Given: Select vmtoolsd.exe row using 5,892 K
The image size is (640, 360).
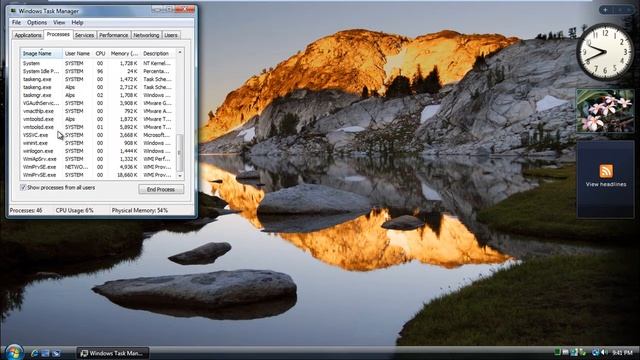Looking at the screenshot, I should click(x=98, y=127).
